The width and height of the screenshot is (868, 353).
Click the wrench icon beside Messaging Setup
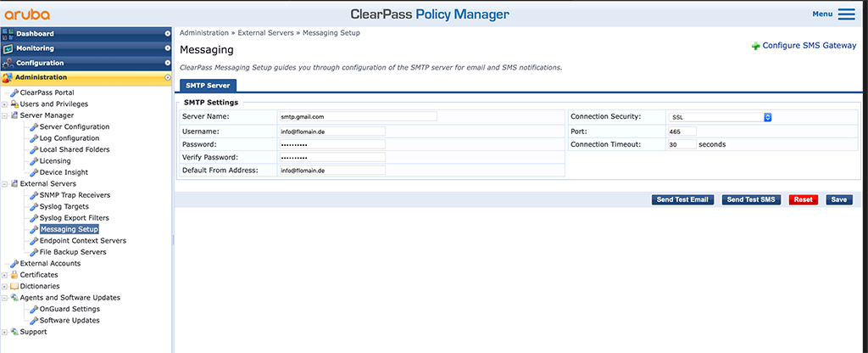pyautogui.click(x=34, y=229)
